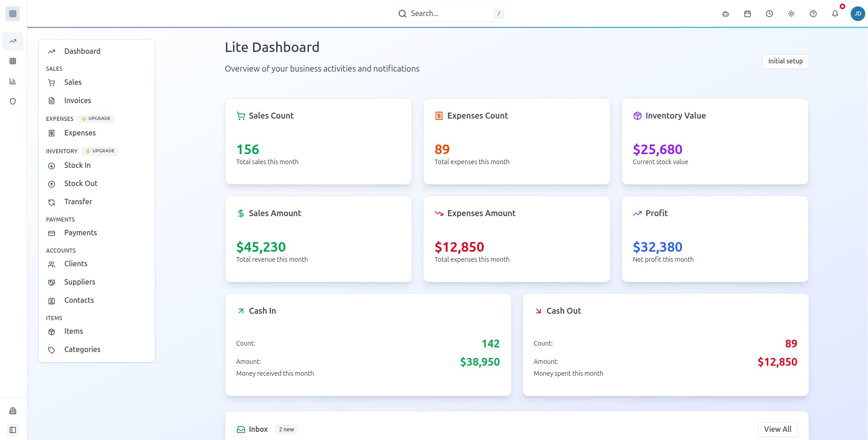Click the shield security icon in the left rail
This screenshot has width=868, height=440.
pos(12,101)
